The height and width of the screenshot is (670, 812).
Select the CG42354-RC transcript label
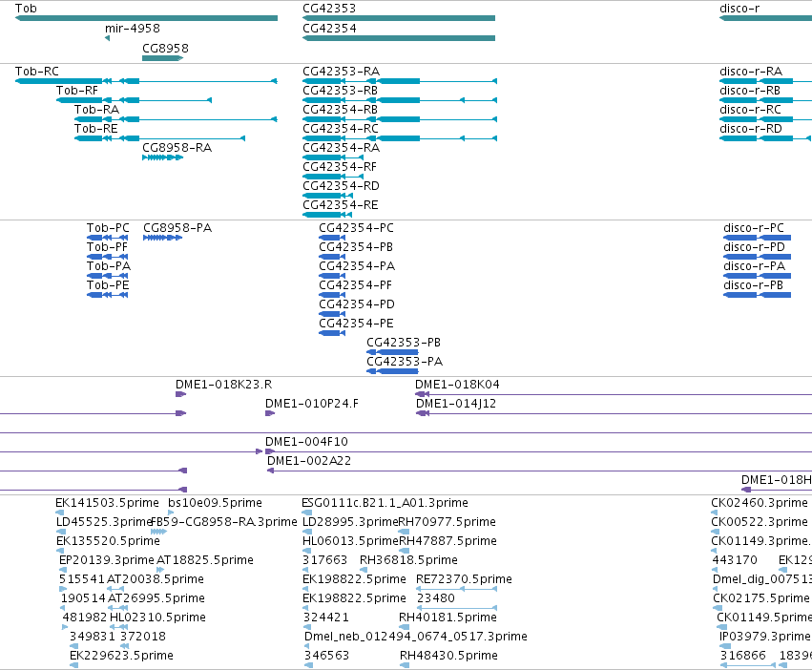click(x=341, y=129)
